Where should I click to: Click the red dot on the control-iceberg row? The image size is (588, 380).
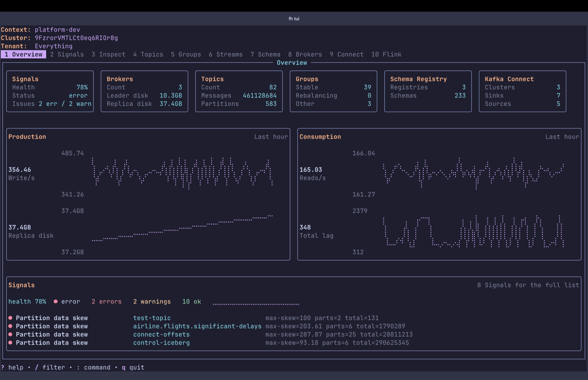click(10, 343)
